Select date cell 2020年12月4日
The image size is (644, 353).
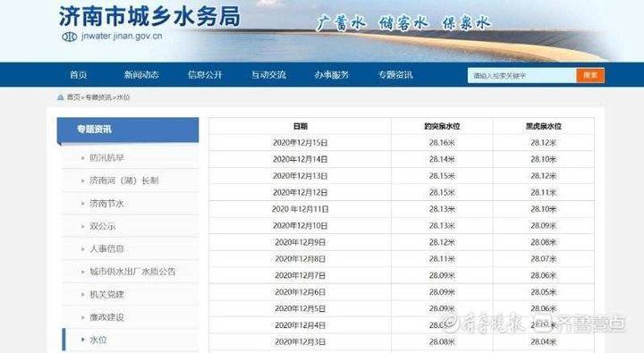[301, 325]
